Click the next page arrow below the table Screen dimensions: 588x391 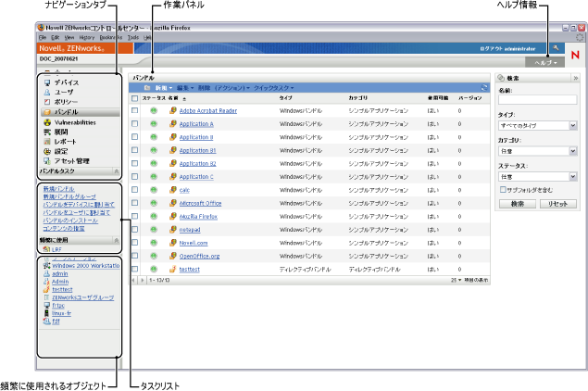coord(142,281)
